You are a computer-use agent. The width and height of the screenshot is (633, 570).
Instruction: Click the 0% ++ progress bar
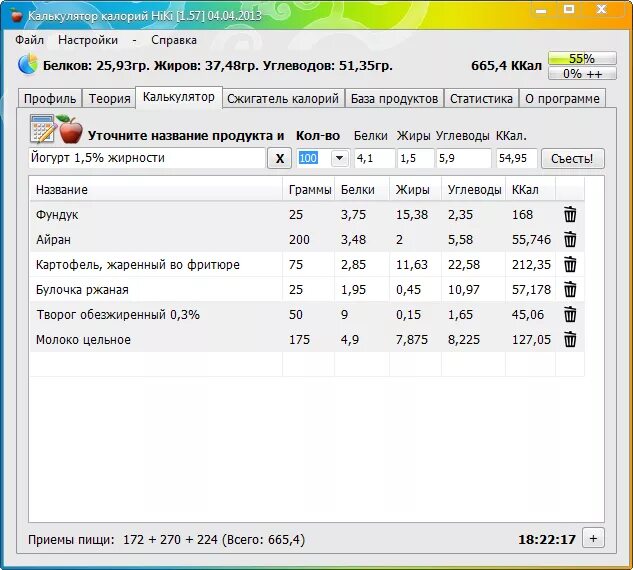[x=582, y=73]
